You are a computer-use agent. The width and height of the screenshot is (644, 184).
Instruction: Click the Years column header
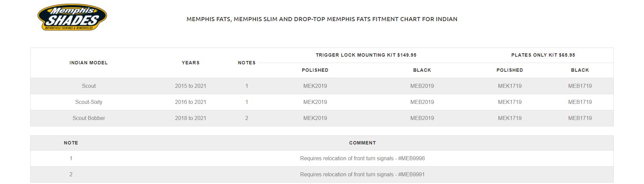[x=191, y=63]
